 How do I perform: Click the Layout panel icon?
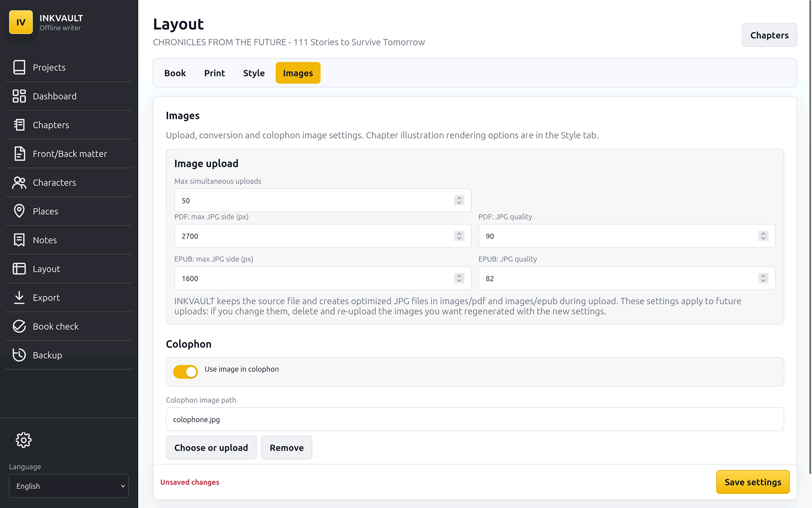pos(19,269)
